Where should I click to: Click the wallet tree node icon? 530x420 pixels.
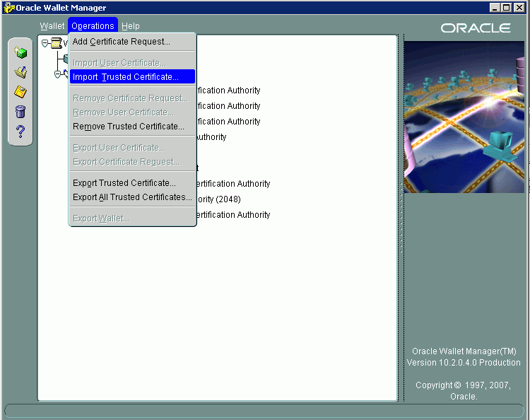pyautogui.click(x=57, y=43)
